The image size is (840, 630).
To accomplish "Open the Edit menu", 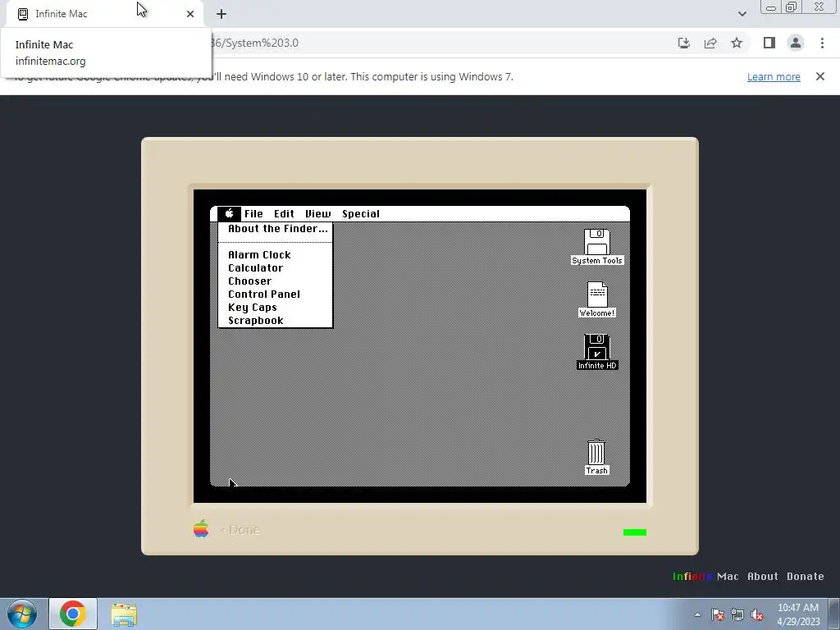I will pos(284,214).
